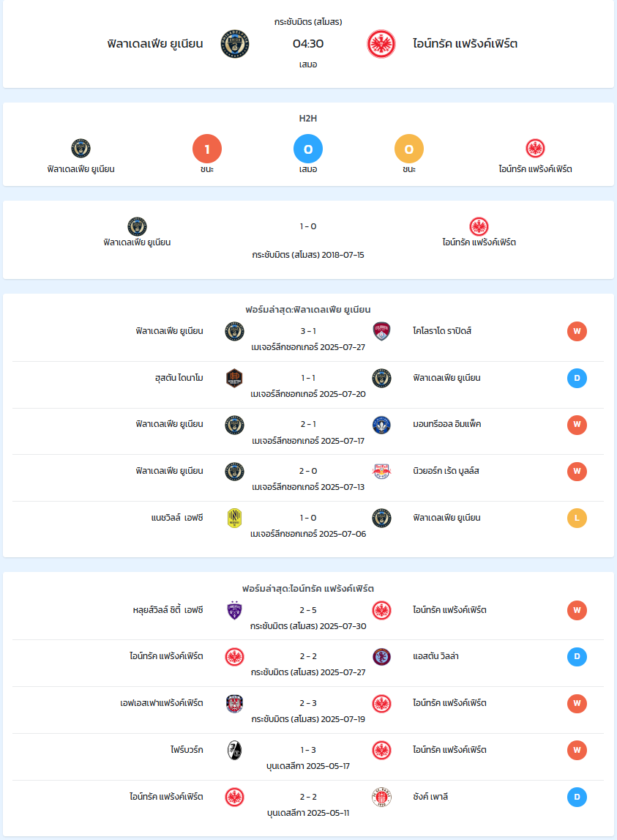Click the large Eintracht Frankfurt crest in the header
This screenshot has height=840, width=617.
[381, 44]
